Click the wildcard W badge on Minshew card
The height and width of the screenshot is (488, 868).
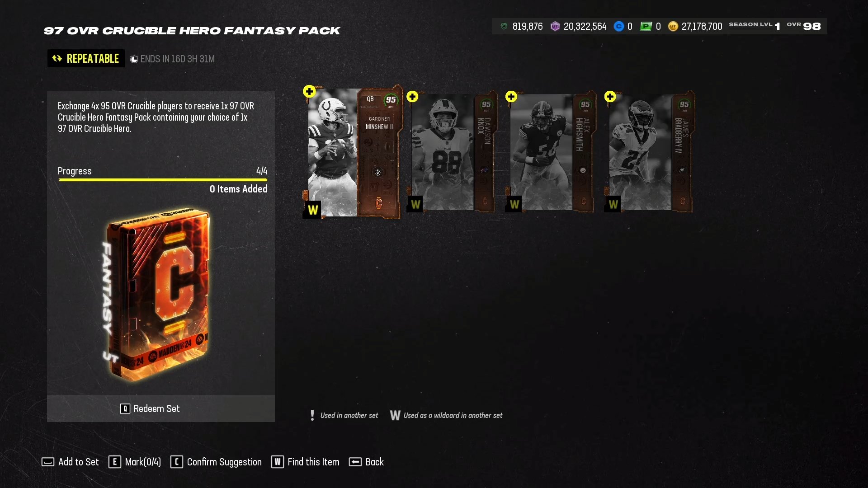coord(312,210)
